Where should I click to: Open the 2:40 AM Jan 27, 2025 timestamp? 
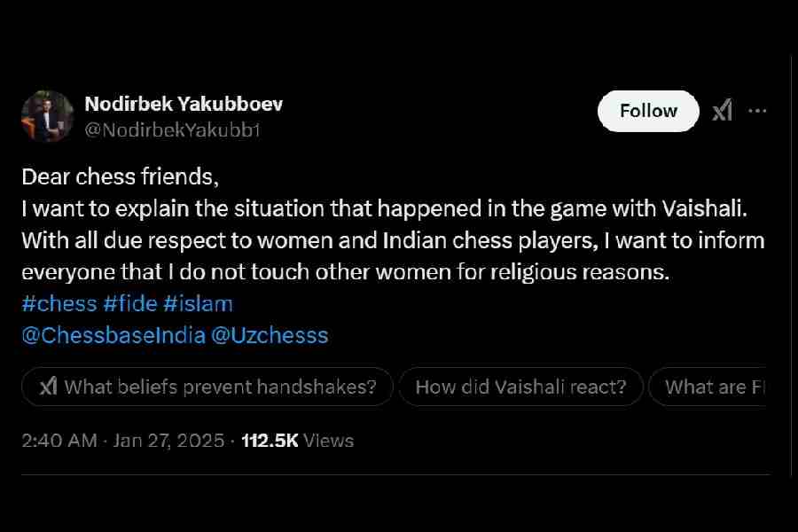(122, 441)
